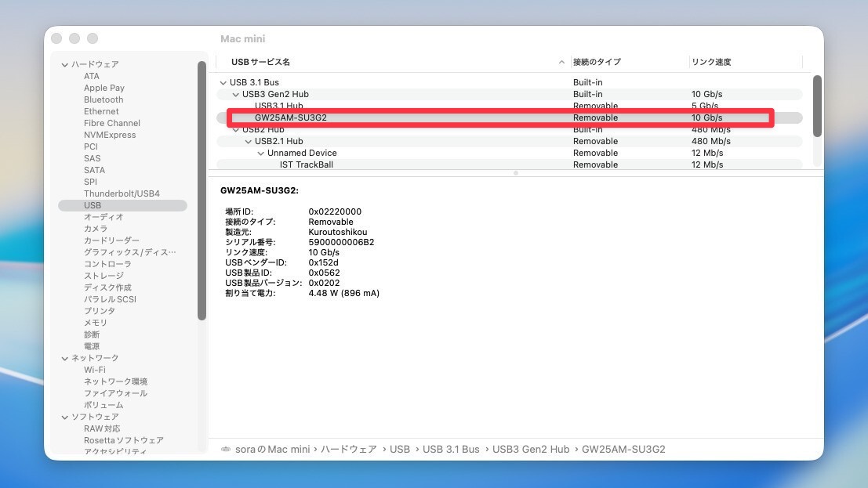
Task: Open Wi-Fi network info
Action: tap(95, 370)
